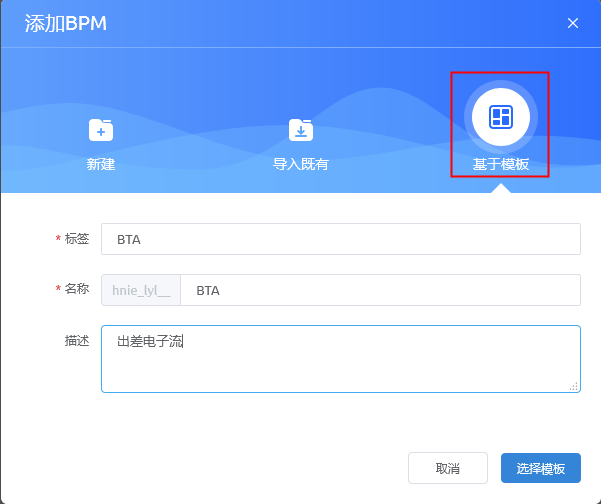
Task: Close the 添加BPM dialog with X
Action: (x=573, y=23)
